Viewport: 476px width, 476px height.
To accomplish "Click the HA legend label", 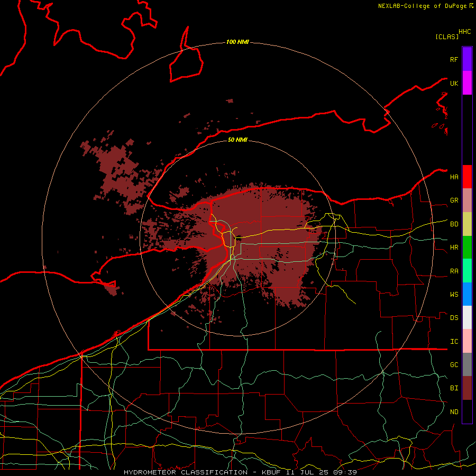I will [454, 177].
